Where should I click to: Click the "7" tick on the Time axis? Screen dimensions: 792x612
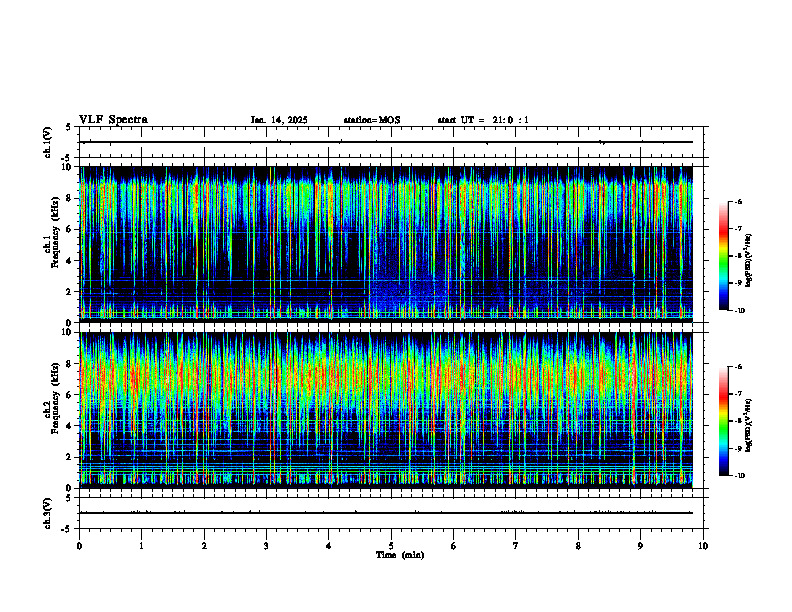tap(516, 546)
